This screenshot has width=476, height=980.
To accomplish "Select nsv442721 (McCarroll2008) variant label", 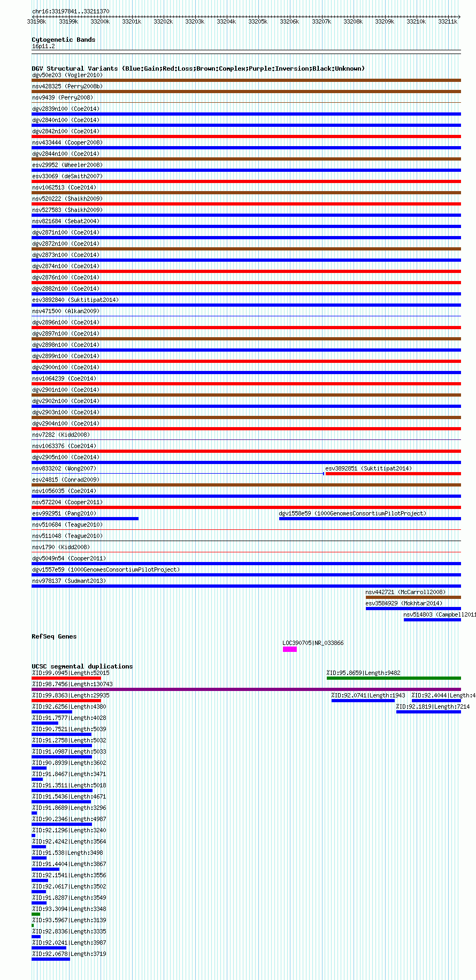I will [405, 592].
